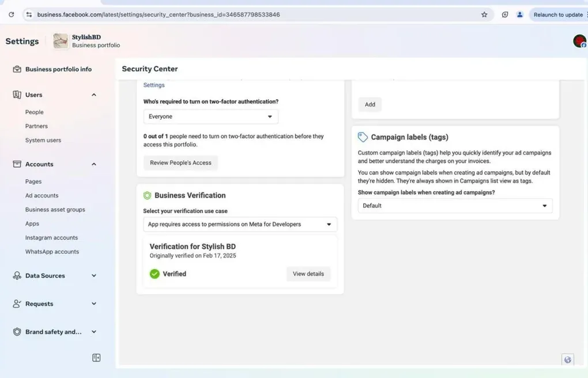588x378 pixels.
Task: Collapse the sidebar with panel icon
Action: click(96, 358)
